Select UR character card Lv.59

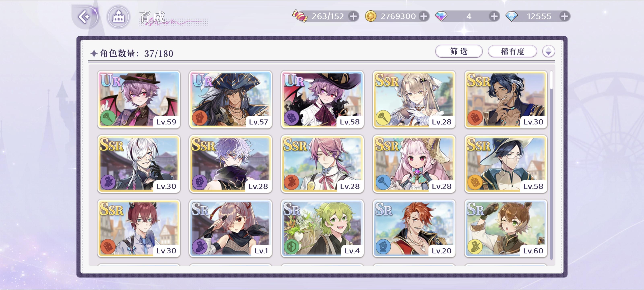[x=139, y=99]
